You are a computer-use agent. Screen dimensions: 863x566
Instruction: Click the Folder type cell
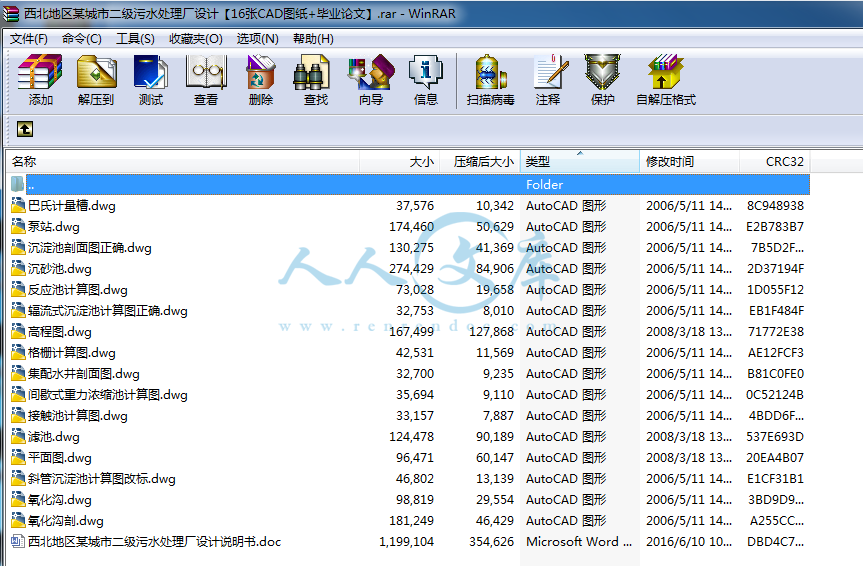coord(544,184)
